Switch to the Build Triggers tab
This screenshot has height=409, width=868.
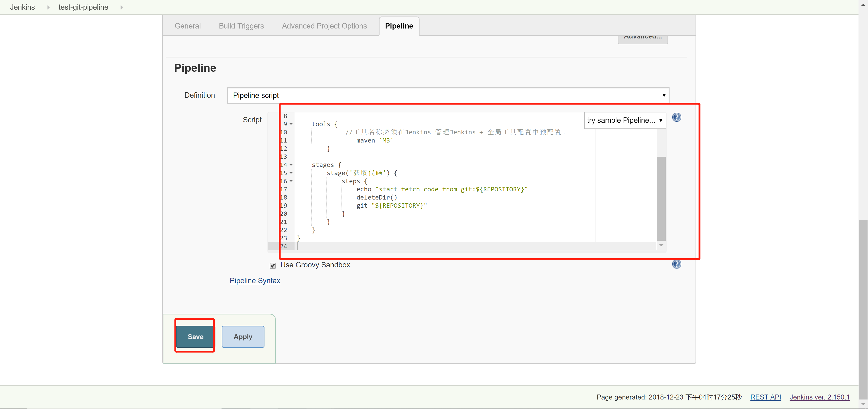point(241,26)
